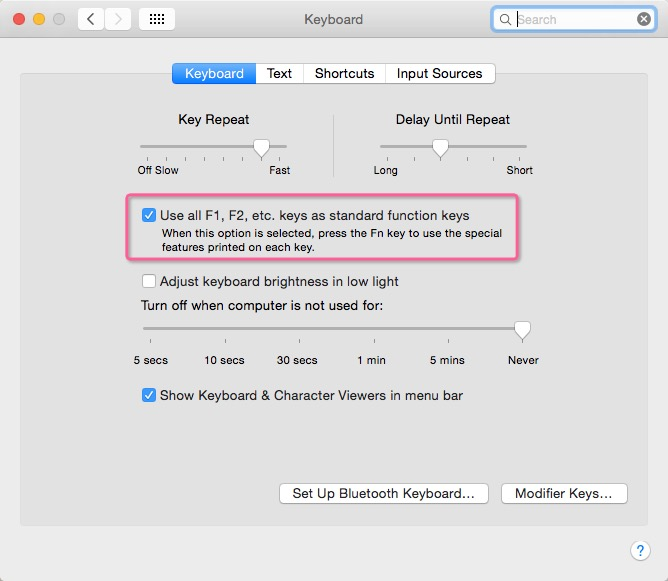Go back with the left chevron button
Viewport: 668px width, 581px height.
tap(91, 19)
